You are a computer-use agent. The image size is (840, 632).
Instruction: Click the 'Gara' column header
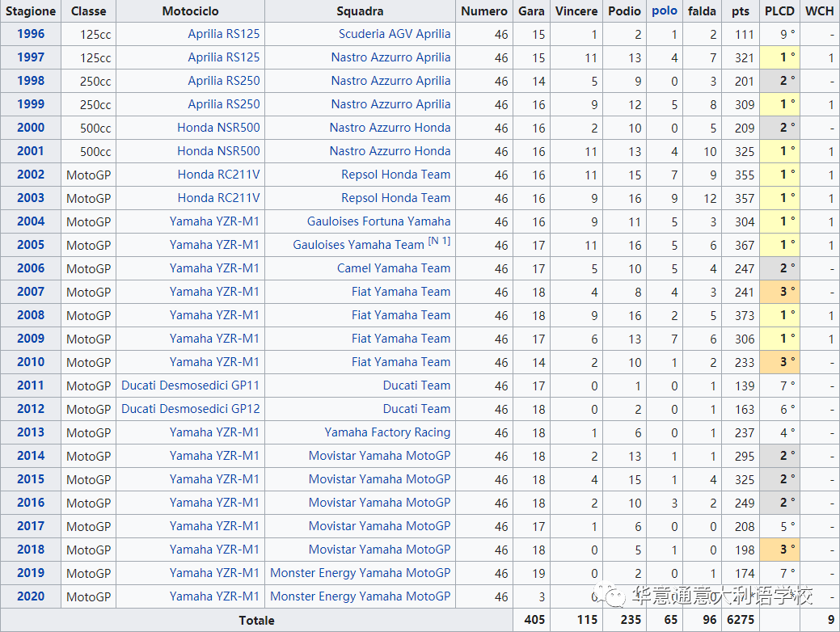click(x=531, y=11)
